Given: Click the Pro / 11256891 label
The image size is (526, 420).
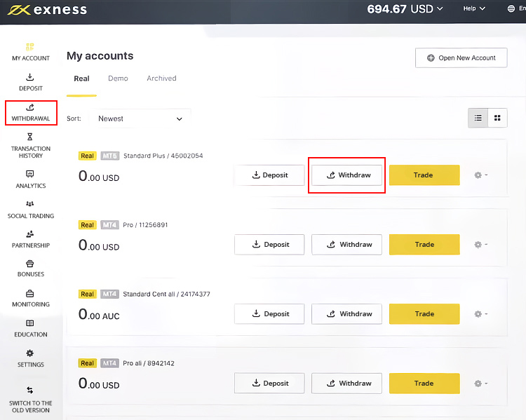Looking at the screenshot, I should 145,225.
